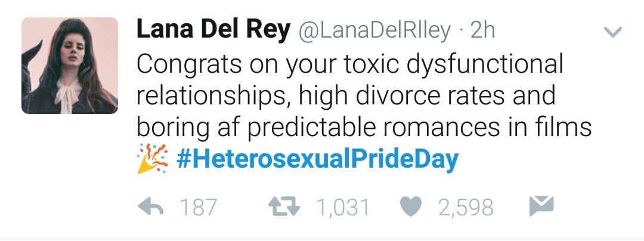Screen dimensions: 644x241
Task: Open the profile picture thumbnail
Action: (x=70, y=65)
